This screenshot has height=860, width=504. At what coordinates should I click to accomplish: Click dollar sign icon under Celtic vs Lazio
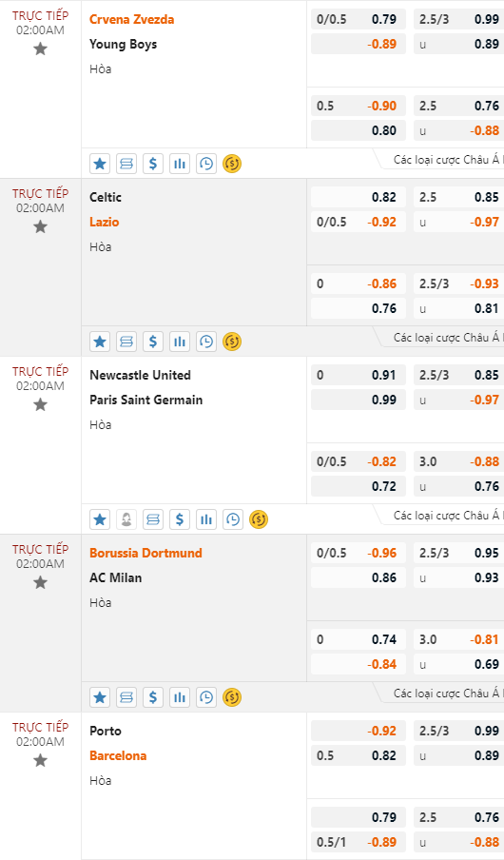(x=153, y=342)
